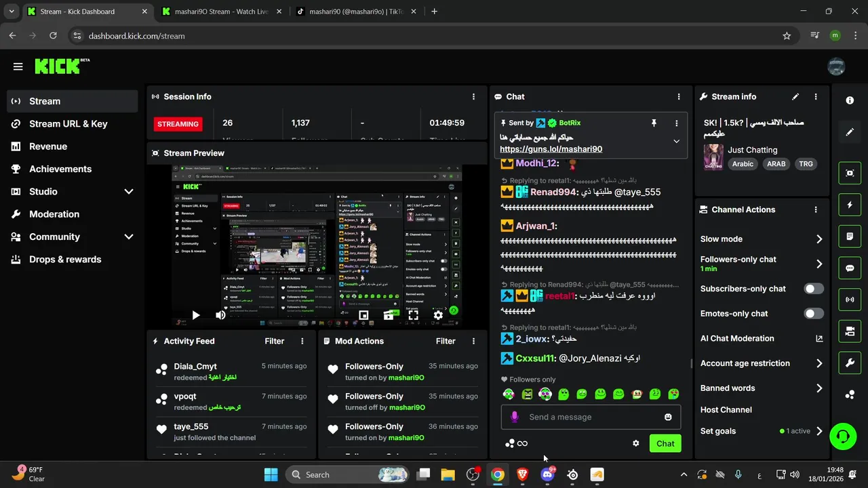Open AI Chat Moderation external link
Image resolution: width=868 pixels, height=488 pixels.
coord(819,339)
